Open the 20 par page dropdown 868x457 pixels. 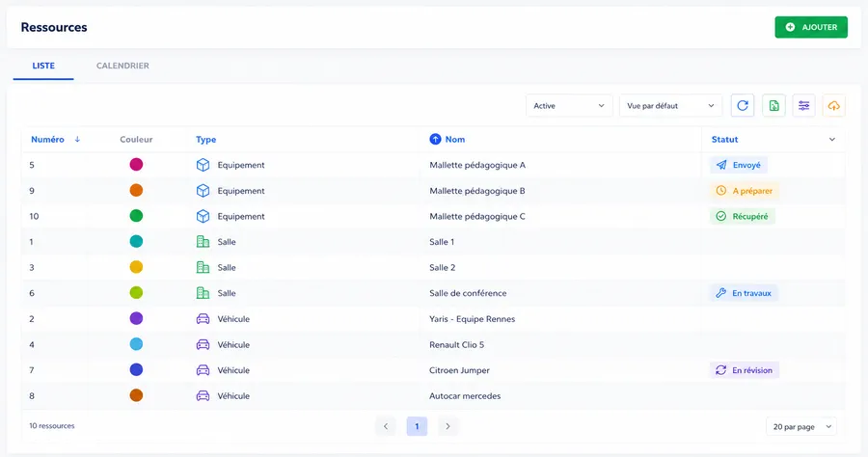[801, 426]
